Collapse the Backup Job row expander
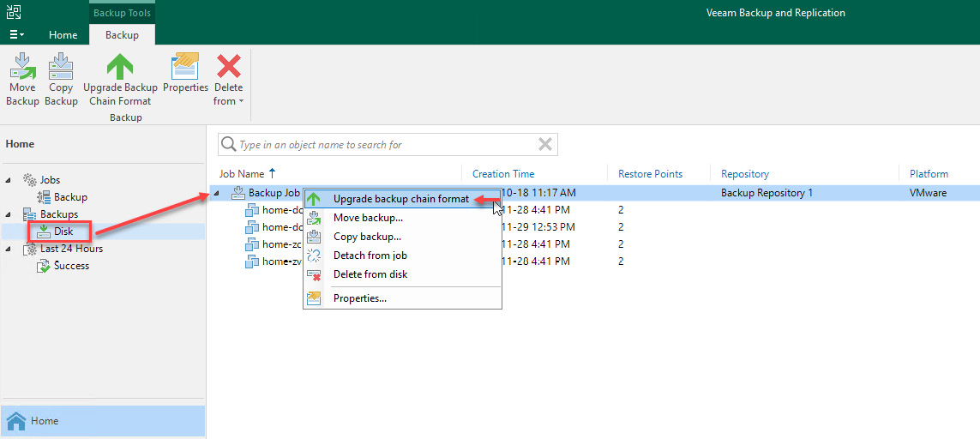 coord(216,193)
